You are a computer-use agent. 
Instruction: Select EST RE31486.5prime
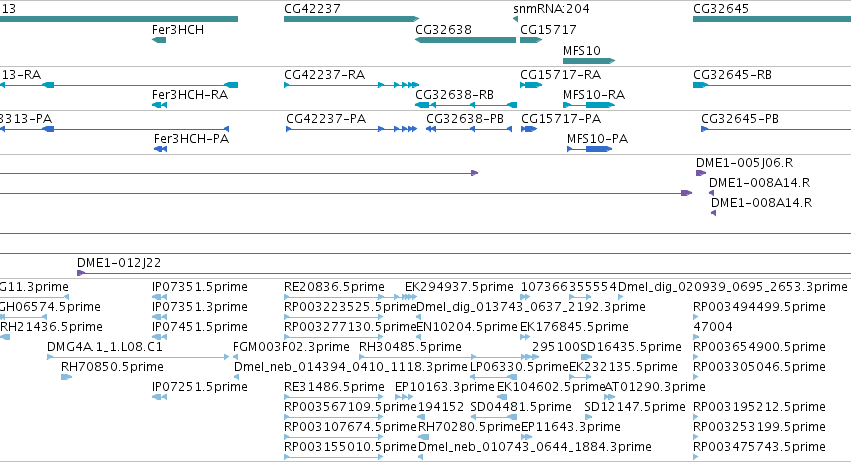(x=334, y=387)
